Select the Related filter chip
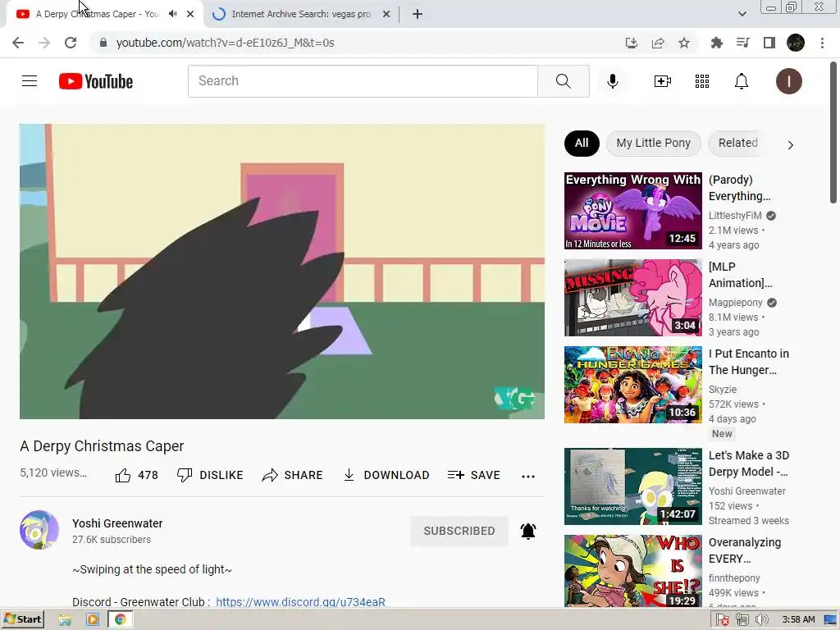The height and width of the screenshot is (630, 840). (x=737, y=143)
